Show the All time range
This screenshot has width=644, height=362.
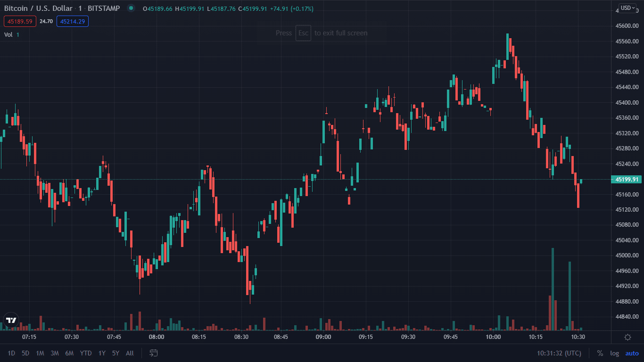[130, 353]
